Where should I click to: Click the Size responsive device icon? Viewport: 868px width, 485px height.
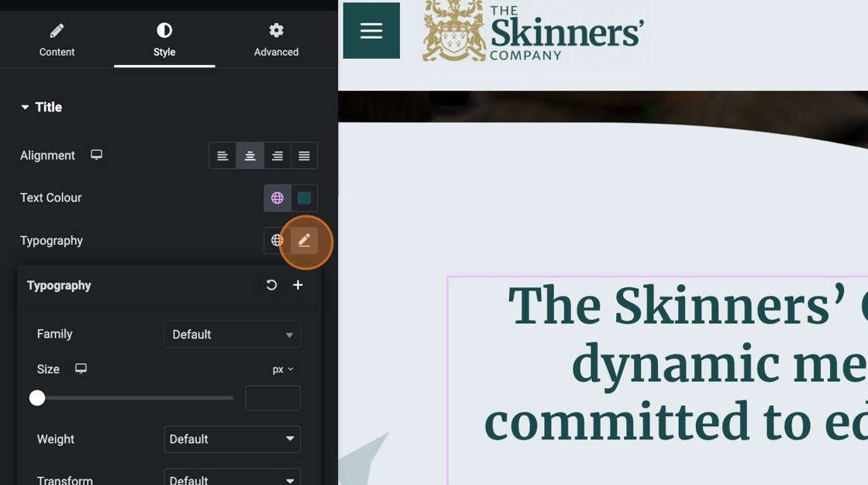click(x=81, y=369)
